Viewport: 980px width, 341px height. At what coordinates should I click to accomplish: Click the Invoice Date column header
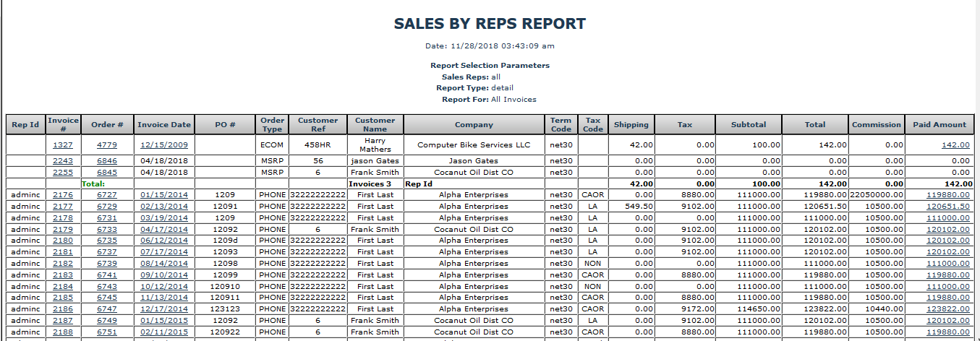click(x=164, y=125)
